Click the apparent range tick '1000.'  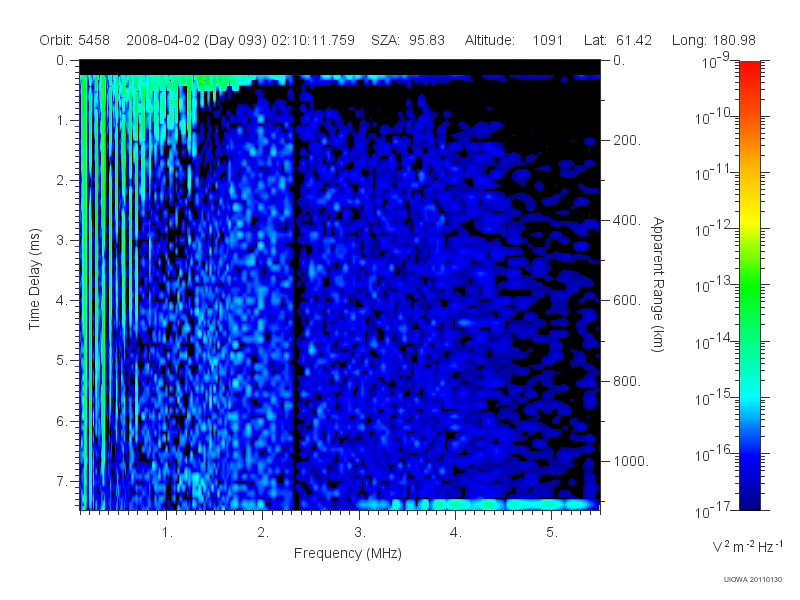pos(631,461)
